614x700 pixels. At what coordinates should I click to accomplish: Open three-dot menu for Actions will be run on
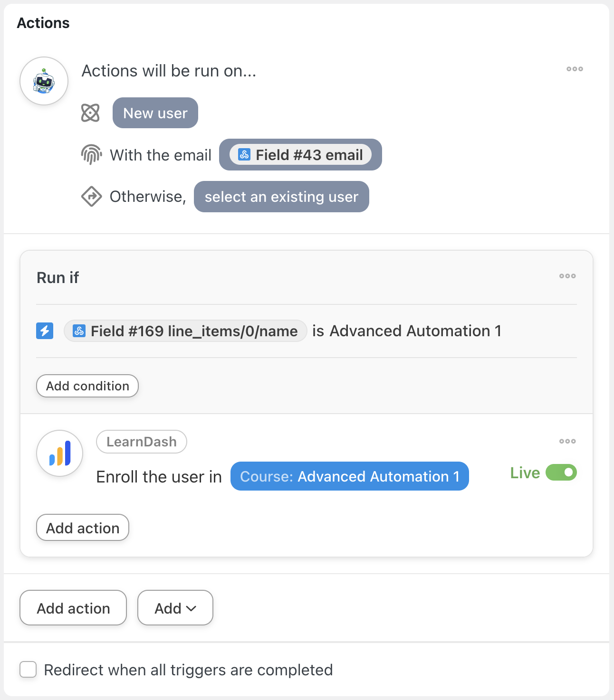[575, 69]
